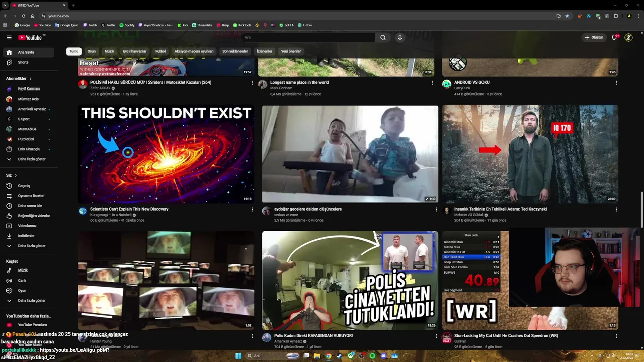Click the YouTube logo in the header

tap(30, 37)
